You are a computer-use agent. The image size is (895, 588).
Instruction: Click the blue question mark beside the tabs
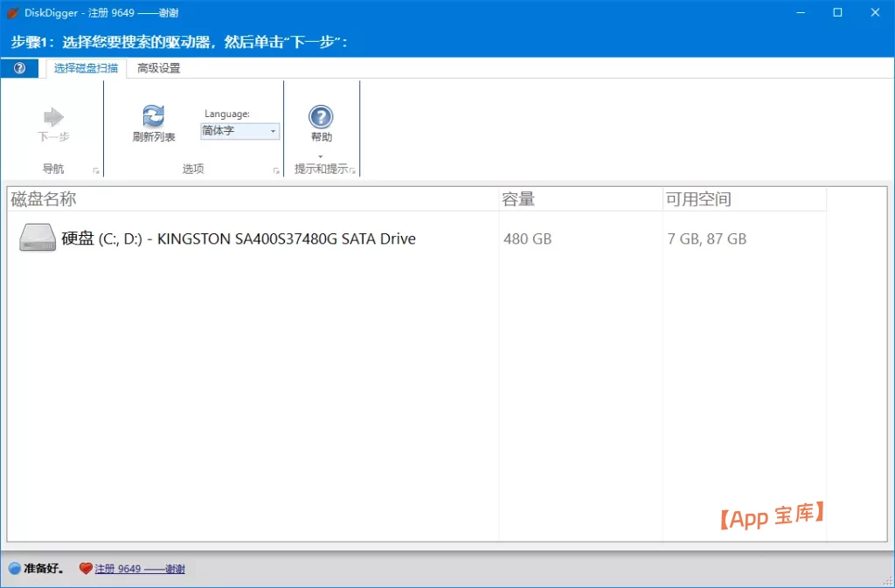pos(19,68)
